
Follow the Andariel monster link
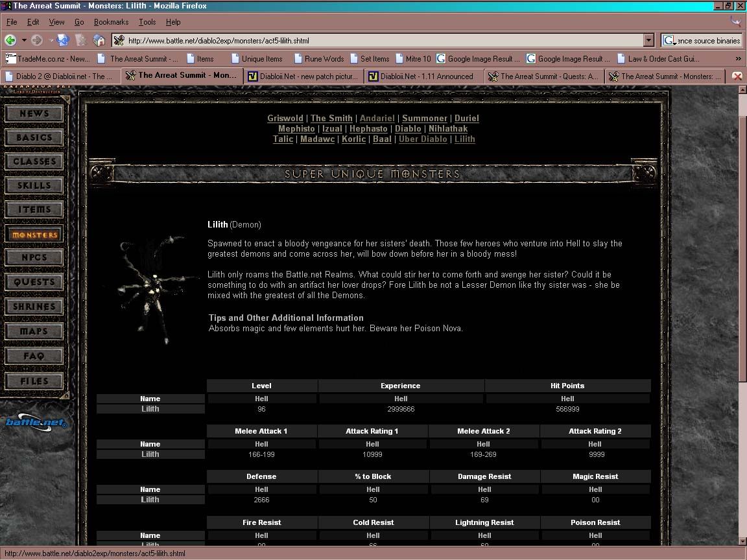377,118
